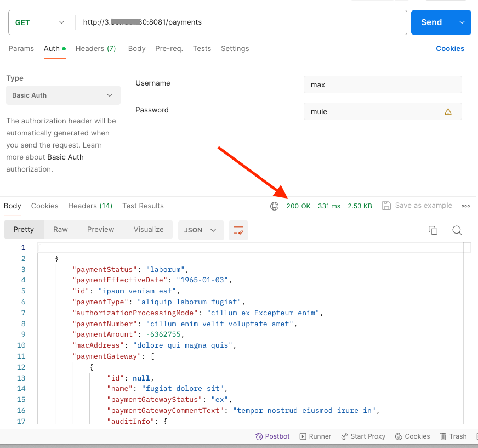Image resolution: width=478 pixels, height=448 pixels.
Task: Click the globe network icon in response bar
Action: coord(274,206)
